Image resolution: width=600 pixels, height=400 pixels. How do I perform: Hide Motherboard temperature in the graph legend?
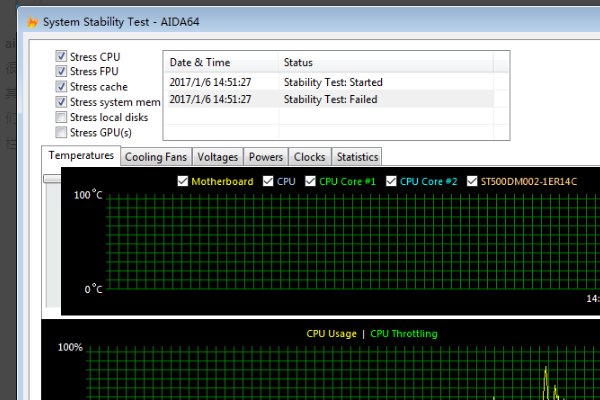pyautogui.click(x=182, y=181)
